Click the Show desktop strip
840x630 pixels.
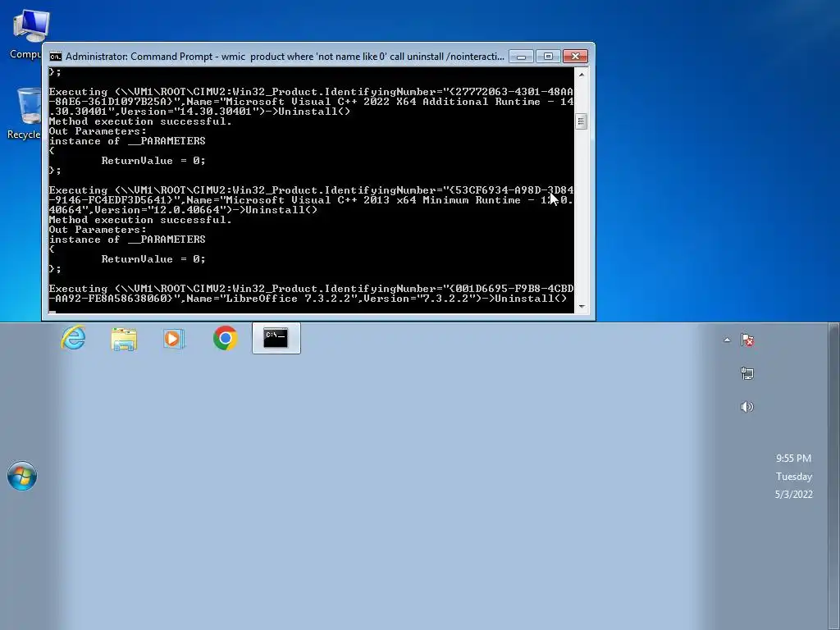(x=833, y=477)
